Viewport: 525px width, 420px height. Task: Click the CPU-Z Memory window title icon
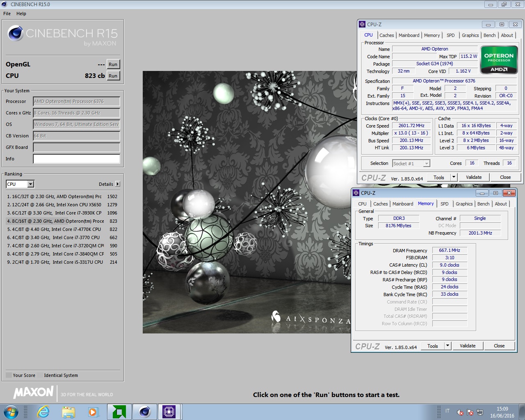click(356, 193)
